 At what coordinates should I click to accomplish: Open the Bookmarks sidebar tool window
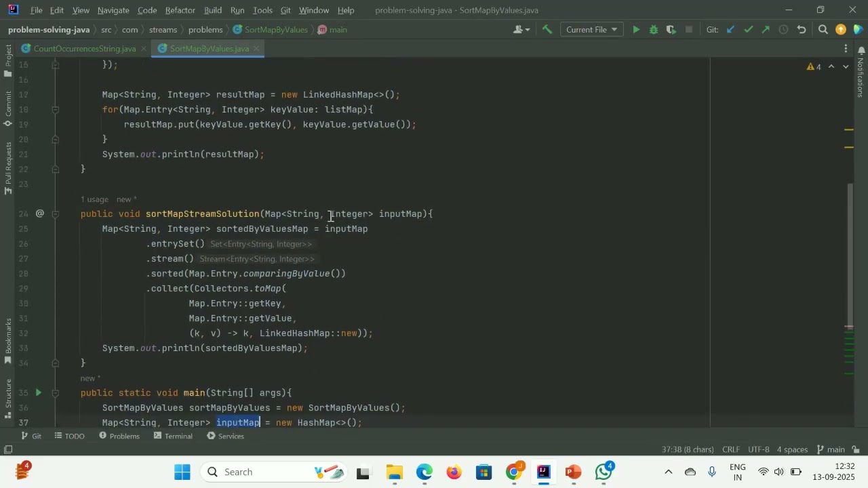tap(8, 341)
